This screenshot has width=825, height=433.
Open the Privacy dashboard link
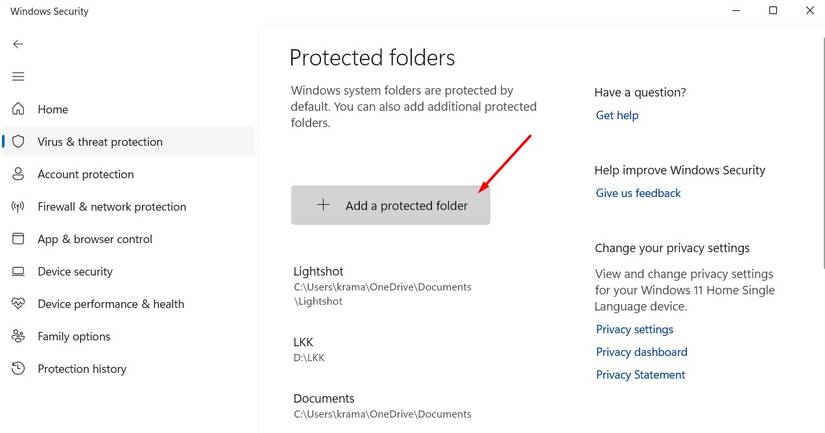[641, 352]
